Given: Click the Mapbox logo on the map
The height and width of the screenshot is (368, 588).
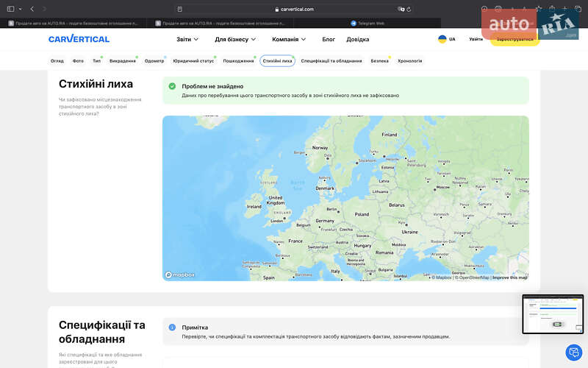Looking at the screenshot, I should click(180, 275).
